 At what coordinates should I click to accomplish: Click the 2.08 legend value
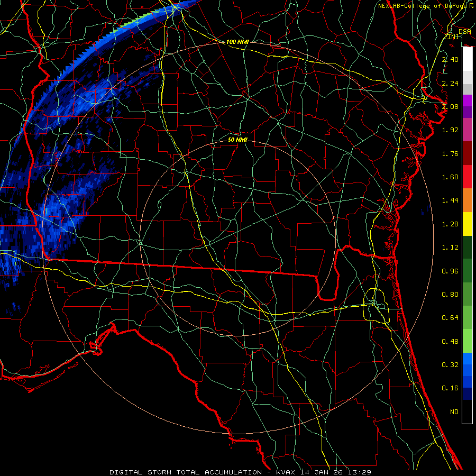coord(450,106)
